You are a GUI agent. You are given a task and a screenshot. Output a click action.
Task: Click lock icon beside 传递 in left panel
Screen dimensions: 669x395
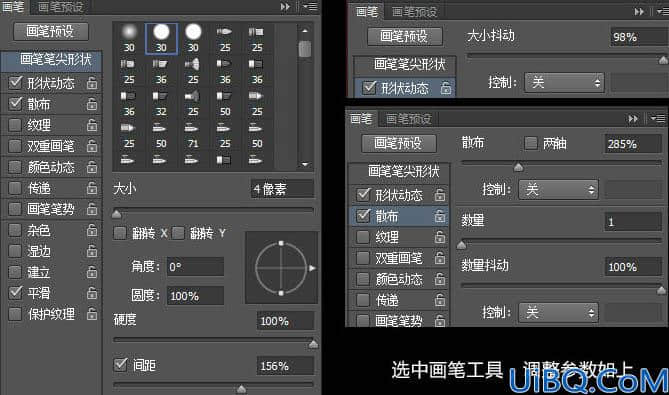pyautogui.click(x=92, y=188)
